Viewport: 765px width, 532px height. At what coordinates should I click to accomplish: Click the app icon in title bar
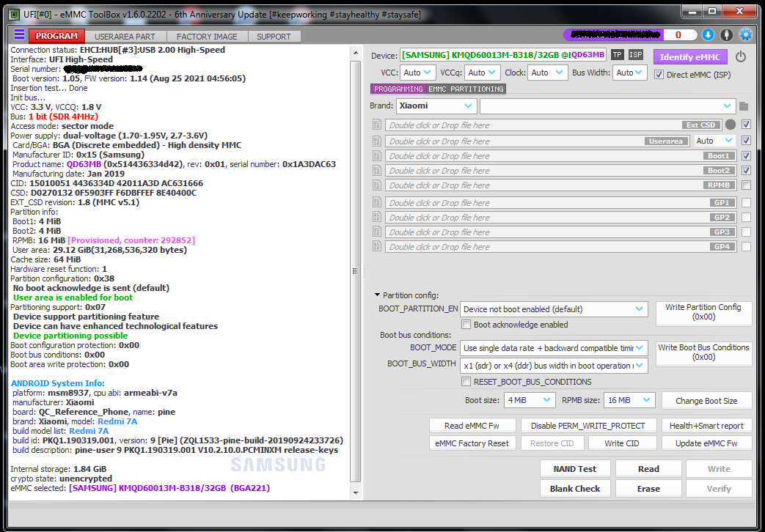tap(14, 15)
